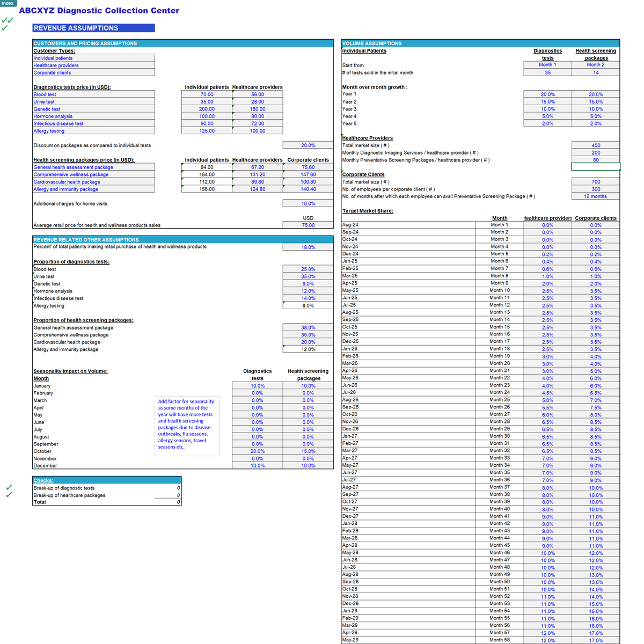
Task: Select Comprehensive wellness package price 164.00
Action: pyautogui.click(x=207, y=174)
